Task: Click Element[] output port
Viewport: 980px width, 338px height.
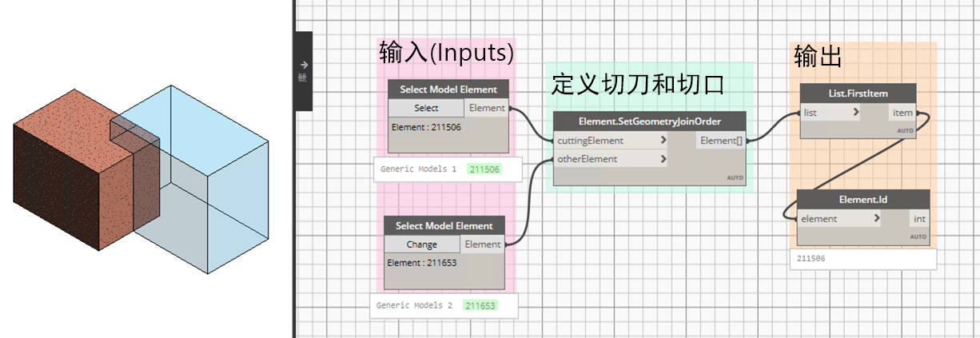Action: coord(721,141)
